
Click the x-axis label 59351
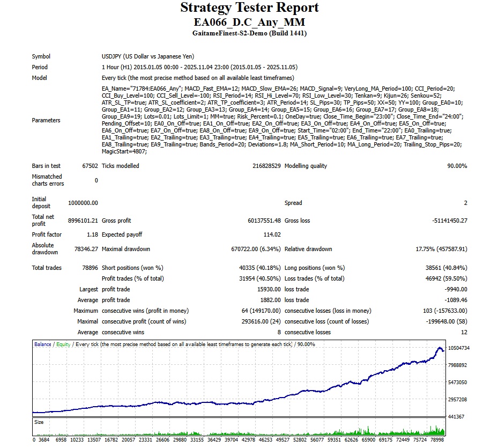coord(334,440)
